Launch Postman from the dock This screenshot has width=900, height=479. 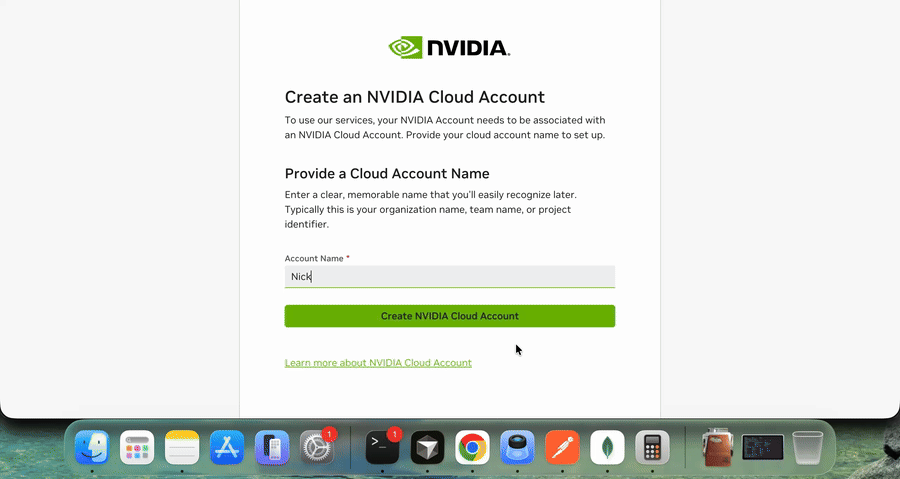pos(562,447)
